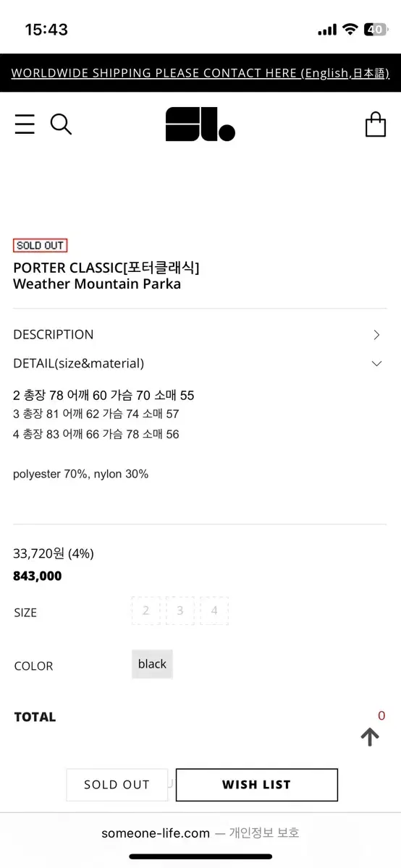The image size is (401, 868).
Task: Select size 3 option
Action: pos(180,610)
